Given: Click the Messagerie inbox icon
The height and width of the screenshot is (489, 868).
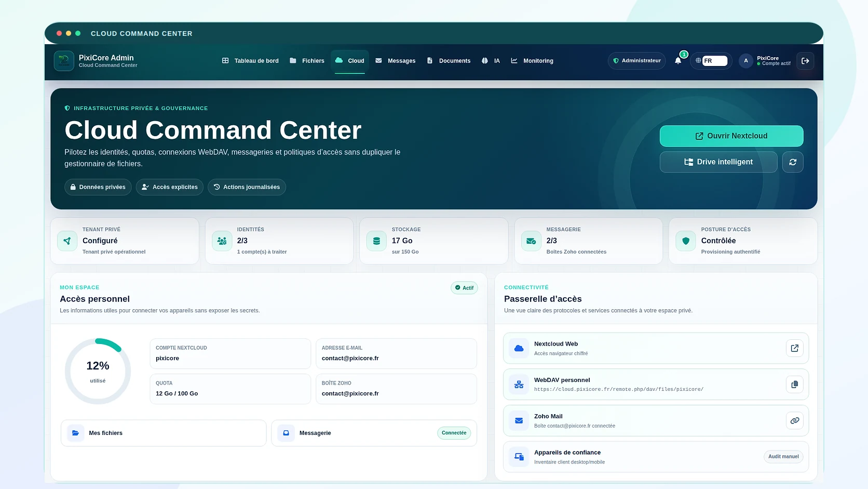Looking at the screenshot, I should (286, 433).
